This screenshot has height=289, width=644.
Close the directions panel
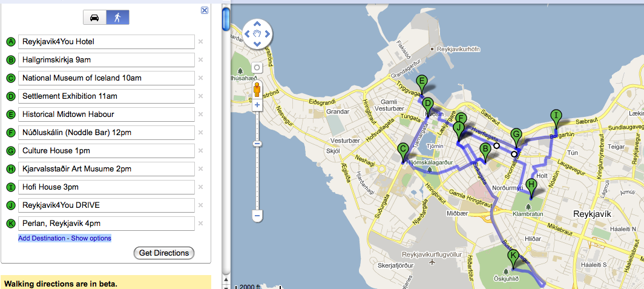[205, 10]
